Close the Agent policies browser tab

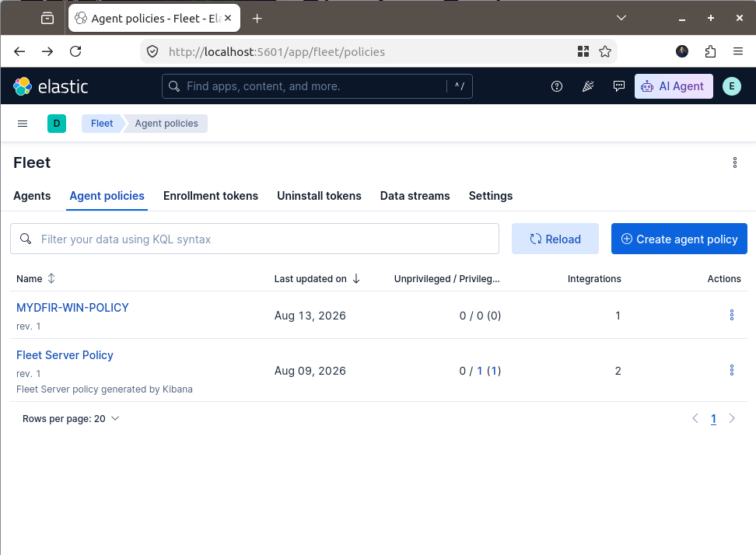coord(228,18)
